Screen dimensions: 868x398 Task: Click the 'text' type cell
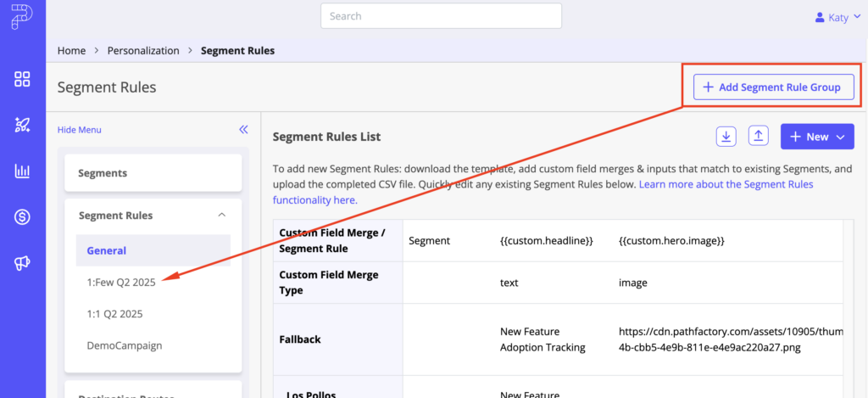point(509,283)
